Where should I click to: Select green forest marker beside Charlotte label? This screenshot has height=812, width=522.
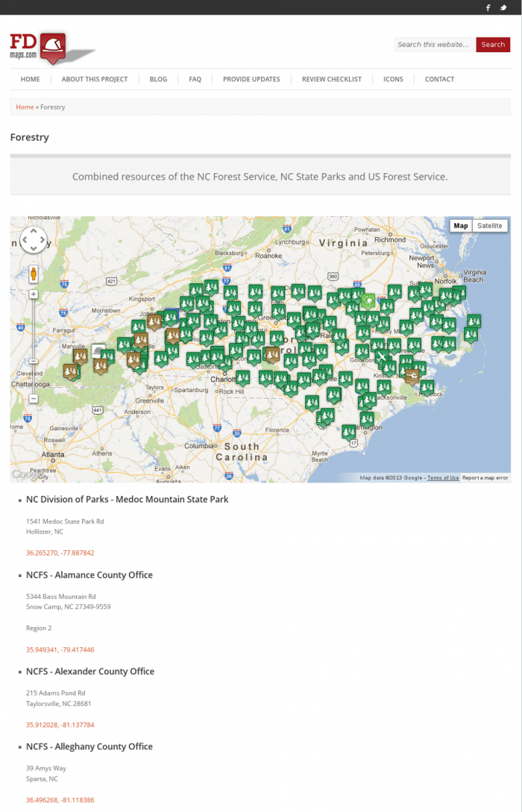click(243, 377)
